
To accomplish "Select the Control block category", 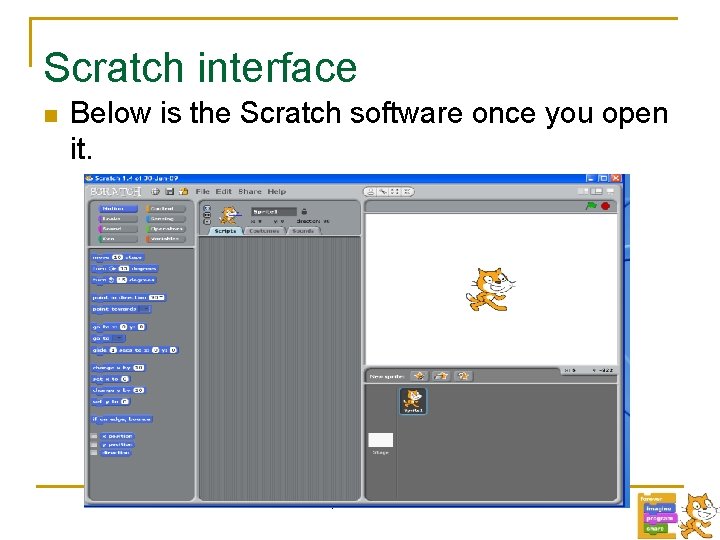I will [x=166, y=208].
